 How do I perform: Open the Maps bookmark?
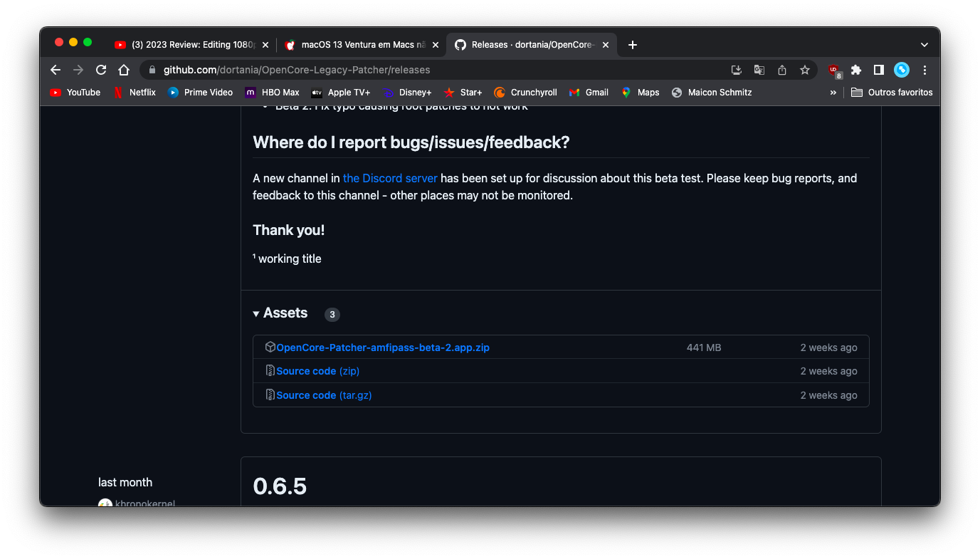point(640,93)
